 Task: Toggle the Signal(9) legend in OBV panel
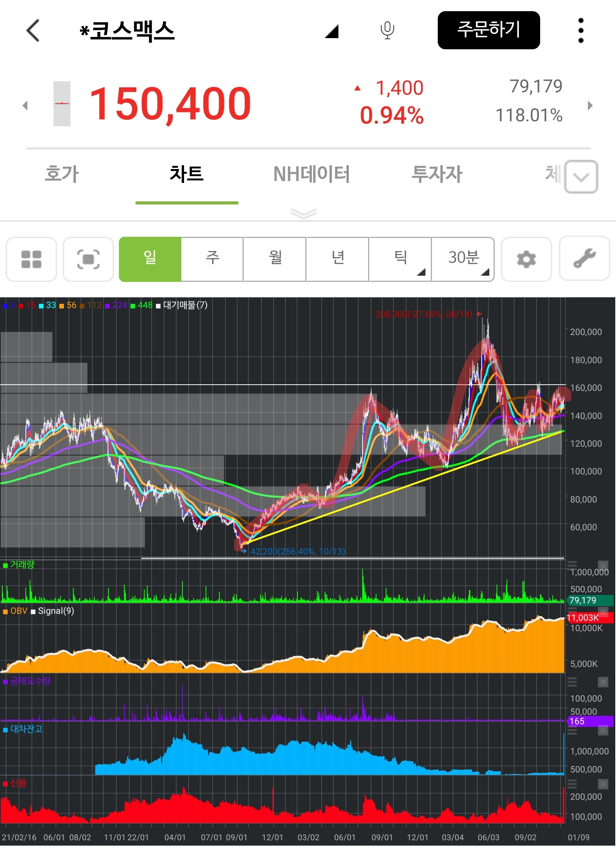point(52,611)
